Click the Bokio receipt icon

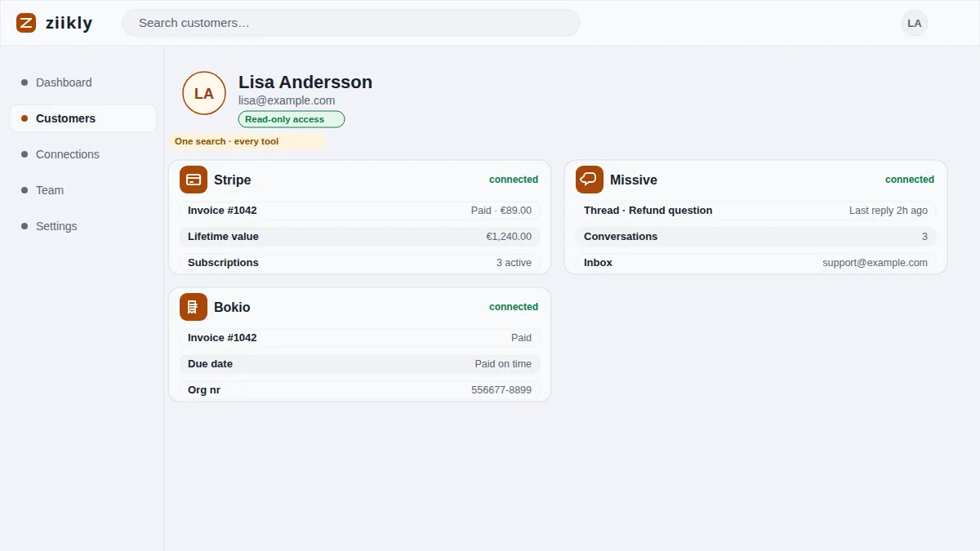[x=194, y=307]
